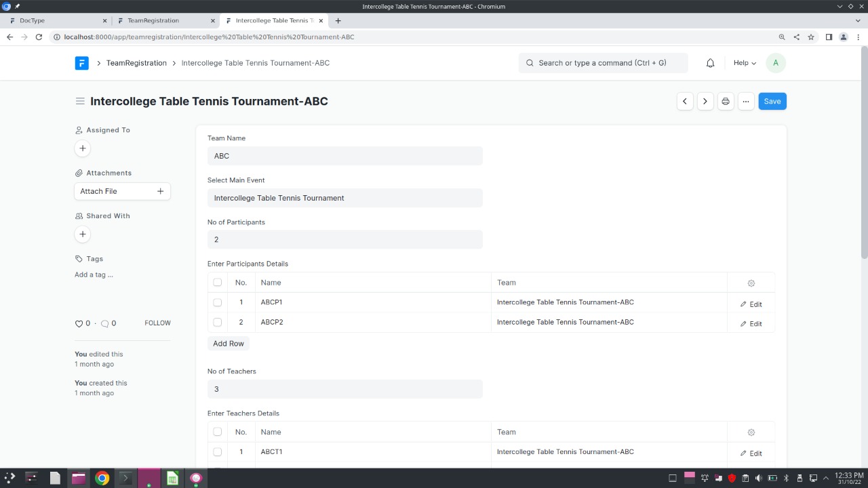Click the taskbar clock 12:33 PM

click(849, 478)
